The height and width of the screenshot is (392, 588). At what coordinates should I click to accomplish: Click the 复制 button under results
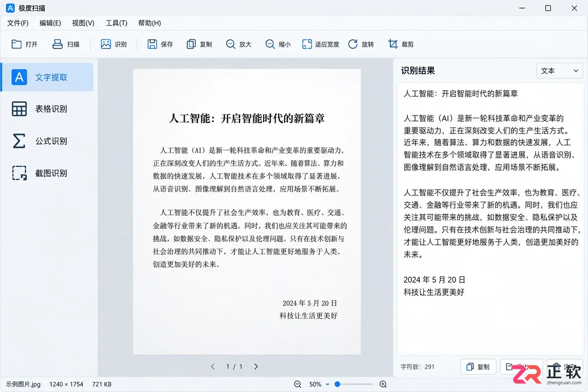pos(478,367)
